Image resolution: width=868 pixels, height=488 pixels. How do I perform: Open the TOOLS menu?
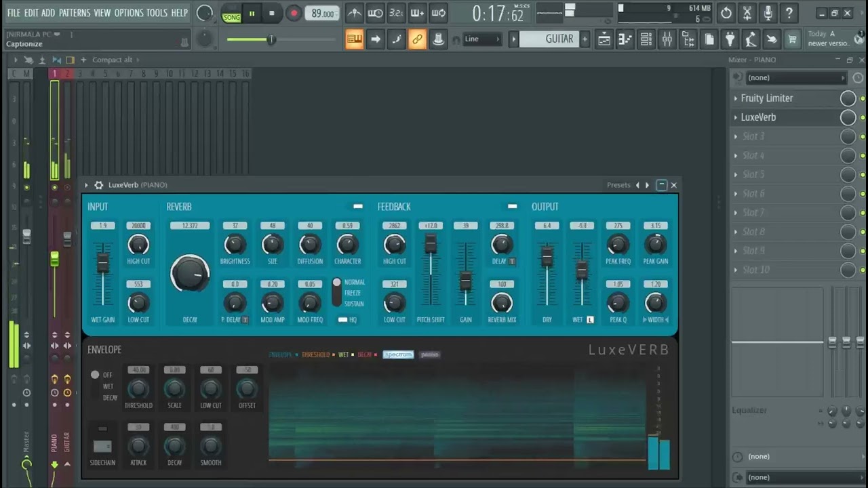click(157, 13)
